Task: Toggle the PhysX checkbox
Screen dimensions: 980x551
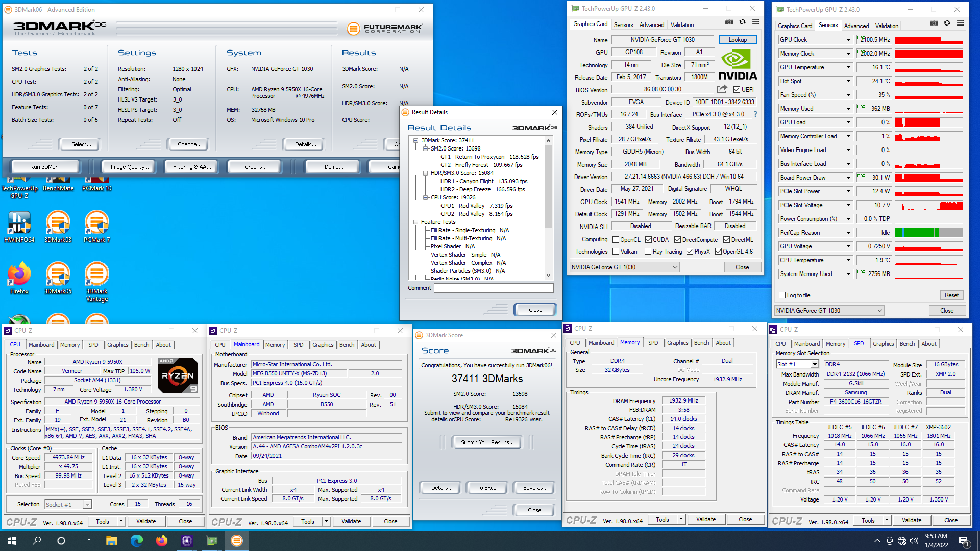Action: pyautogui.click(x=690, y=252)
